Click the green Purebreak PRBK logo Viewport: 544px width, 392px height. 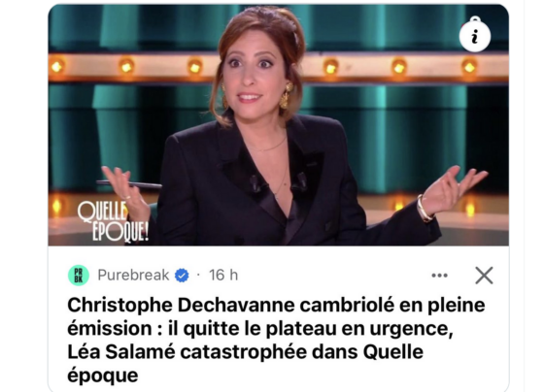pyautogui.click(x=79, y=276)
